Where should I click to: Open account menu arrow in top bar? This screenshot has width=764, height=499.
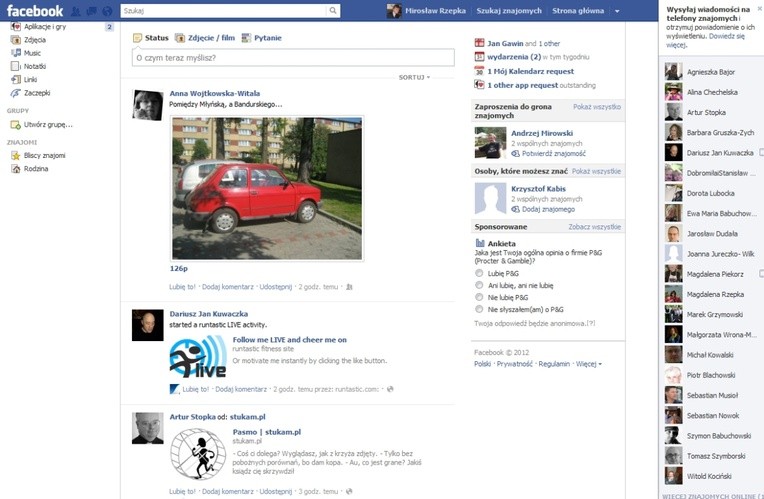[617, 11]
